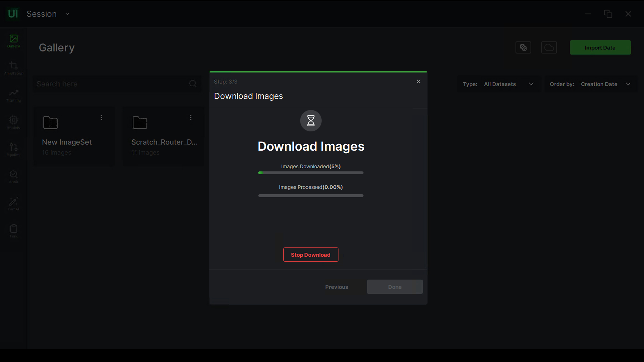644x362 pixels.
Task: Click the stacked images icon in header
Action: [x=523, y=47]
